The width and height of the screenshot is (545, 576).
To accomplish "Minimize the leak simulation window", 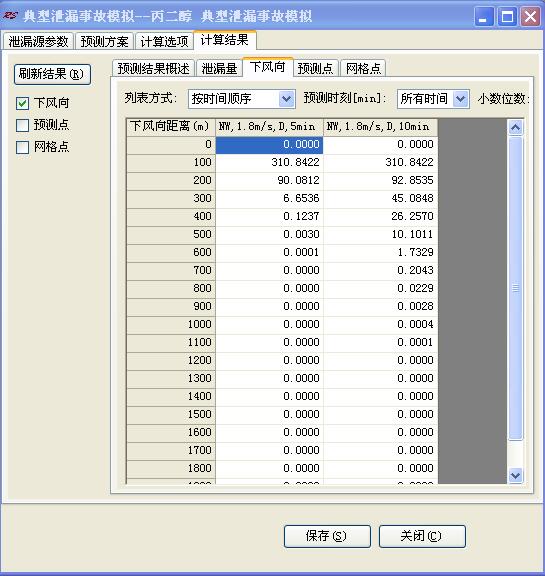I will tap(484, 17).
